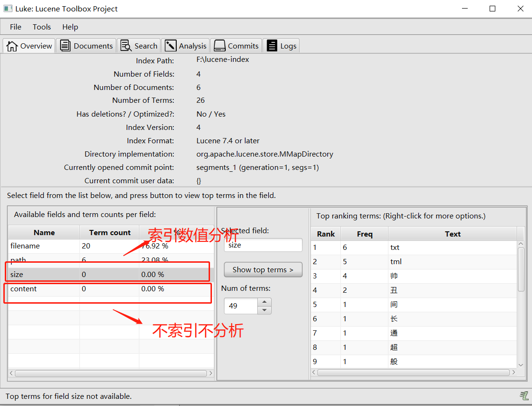Screen dimensions: 532x406
Task: Switch to the Documents tab
Action: click(86, 46)
